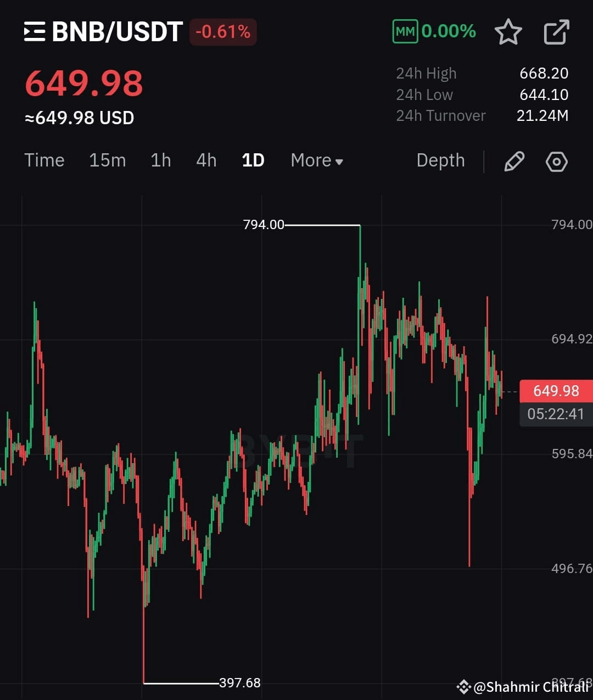The width and height of the screenshot is (593, 700).
Task: Click the MM market maker badge
Action: pos(405,31)
